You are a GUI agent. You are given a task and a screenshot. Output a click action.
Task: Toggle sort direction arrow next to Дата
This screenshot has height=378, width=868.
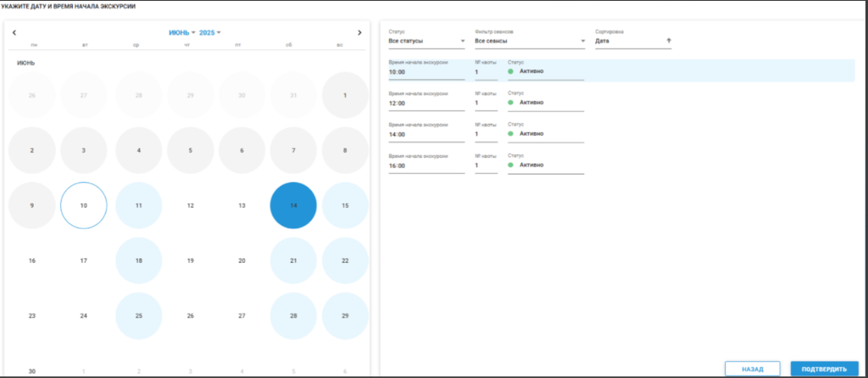668,41
